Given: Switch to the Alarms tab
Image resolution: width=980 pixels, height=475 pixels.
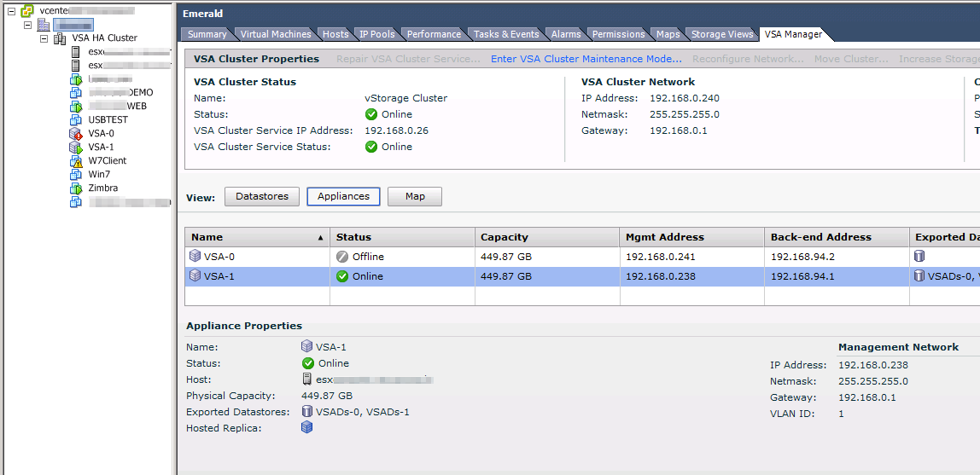Looking at the screenshot, I should [x=566, y=34].
